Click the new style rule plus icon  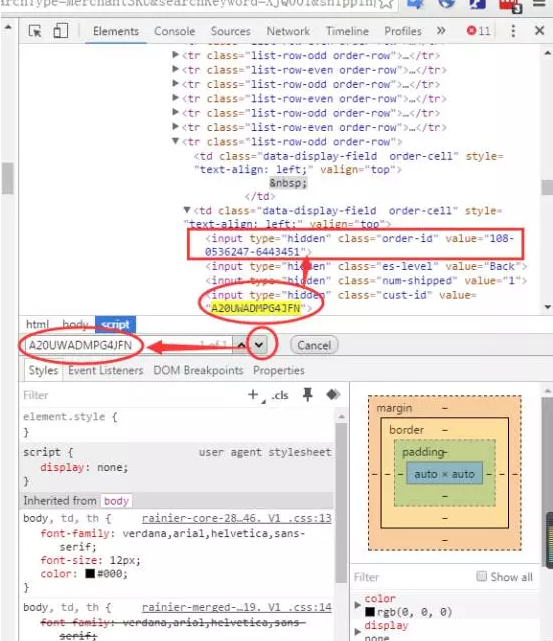(253, 394)
